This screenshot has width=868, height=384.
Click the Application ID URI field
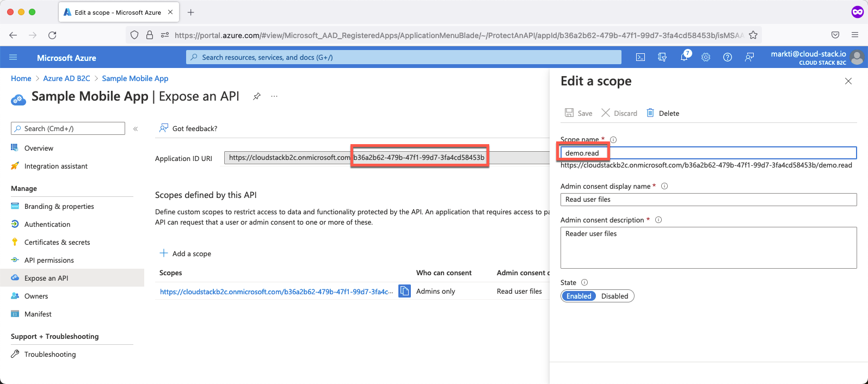point(387,158)
